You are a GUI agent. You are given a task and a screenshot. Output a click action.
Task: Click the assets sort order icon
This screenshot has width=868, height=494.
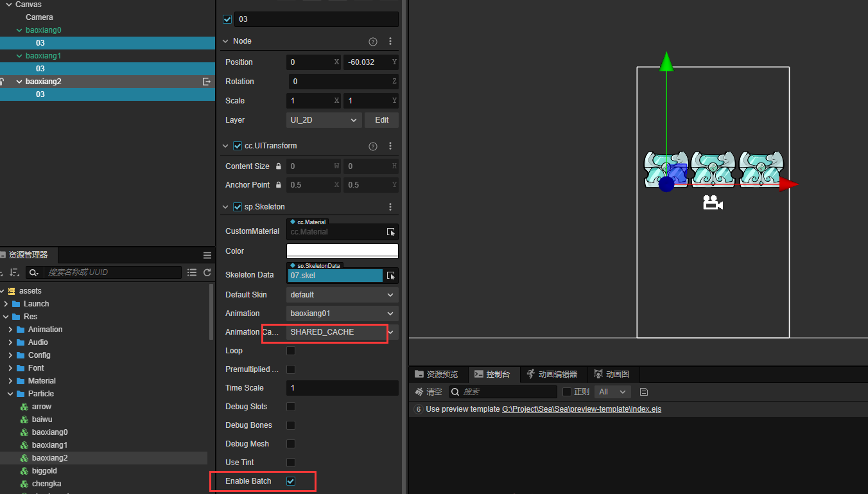15,272
